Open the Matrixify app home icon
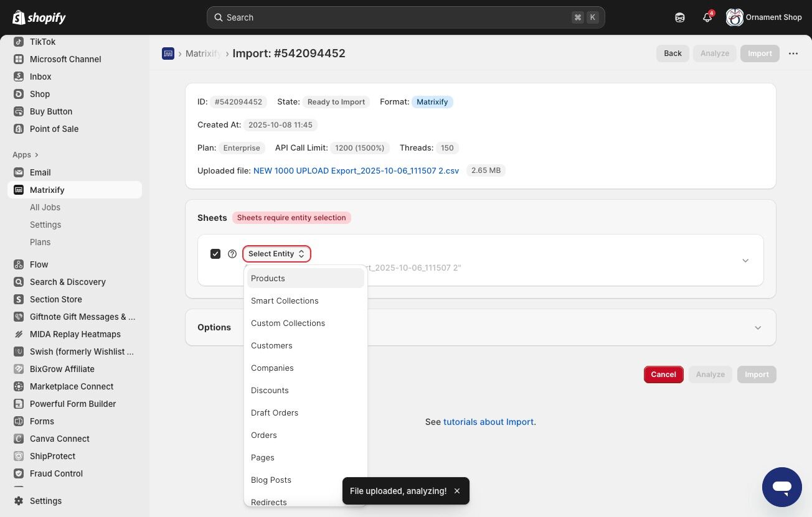 click(x=168, y=54)
